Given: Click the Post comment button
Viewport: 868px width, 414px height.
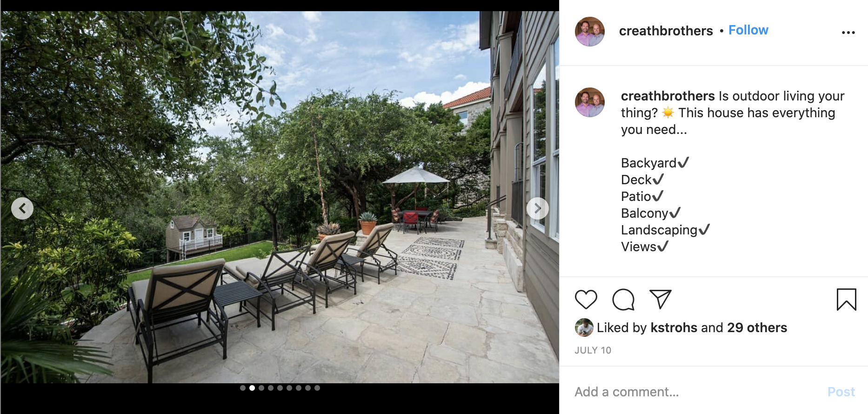Looking at the screenshot, I should (841, 392).
